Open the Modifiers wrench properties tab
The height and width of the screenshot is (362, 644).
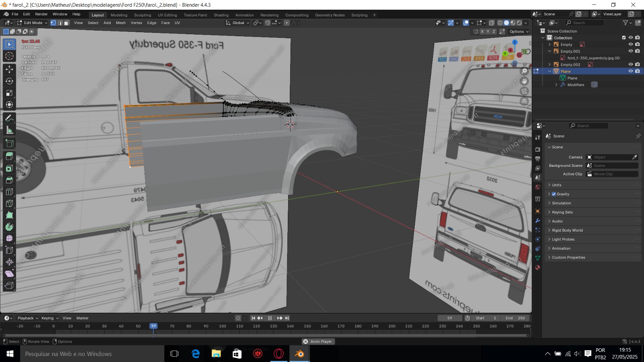tap(538, 221)
